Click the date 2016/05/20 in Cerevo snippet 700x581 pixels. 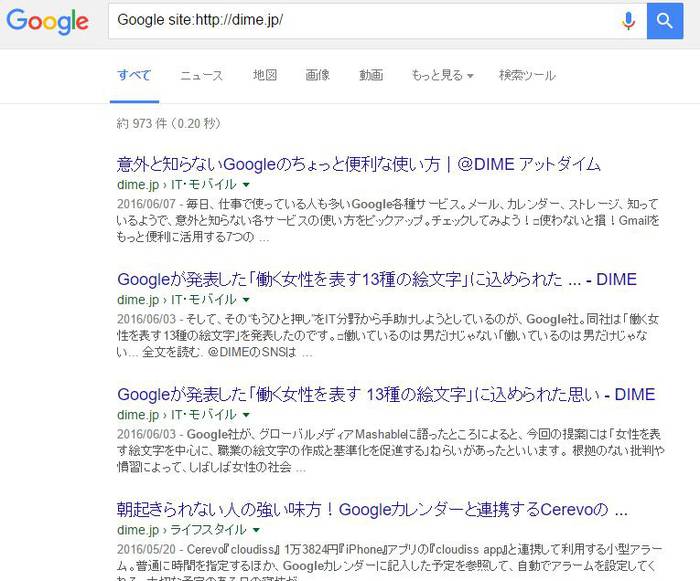[146, 549]
